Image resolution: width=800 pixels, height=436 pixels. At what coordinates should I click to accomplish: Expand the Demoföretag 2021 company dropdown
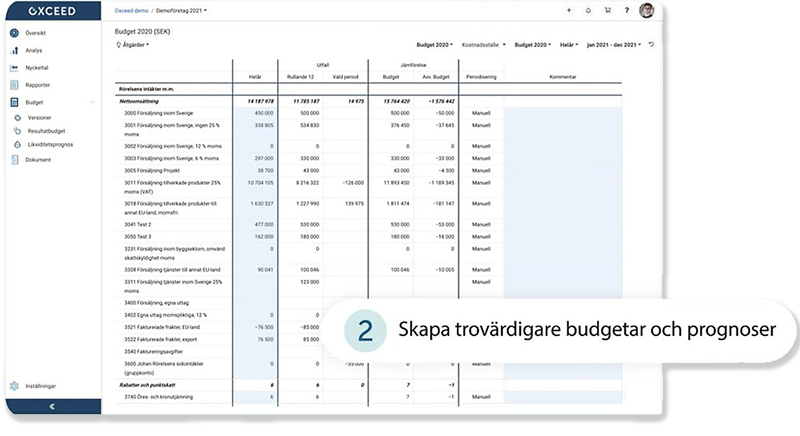pos(180,10)
